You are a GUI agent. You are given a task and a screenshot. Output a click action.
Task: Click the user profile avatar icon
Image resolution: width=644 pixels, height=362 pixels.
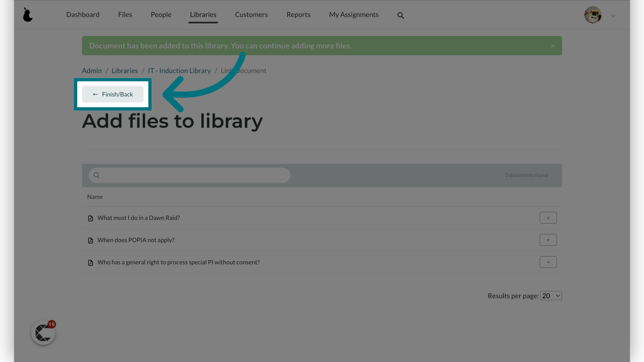click(x=593, y=15)
